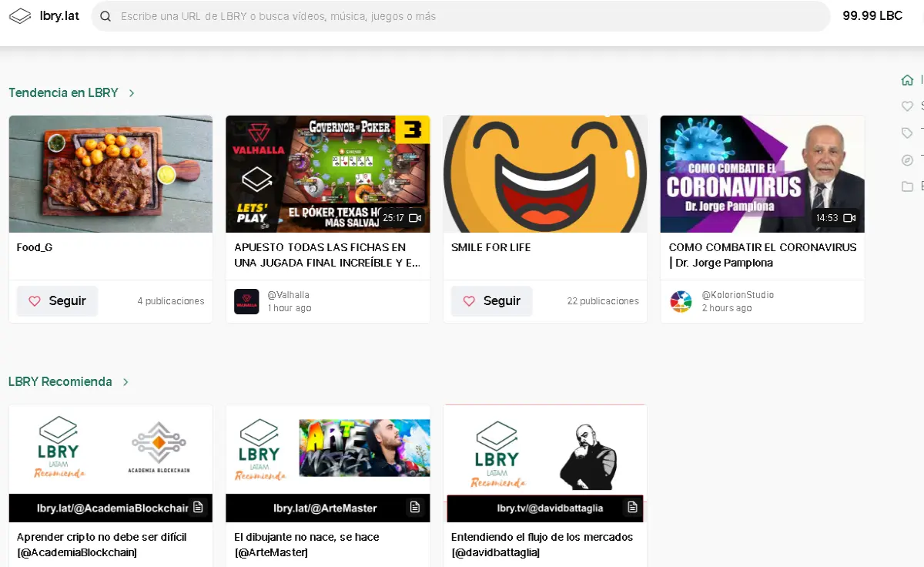Follow the SMILE FOR LIFE channel
Viewport: 924px width, 567px height.
491,301
